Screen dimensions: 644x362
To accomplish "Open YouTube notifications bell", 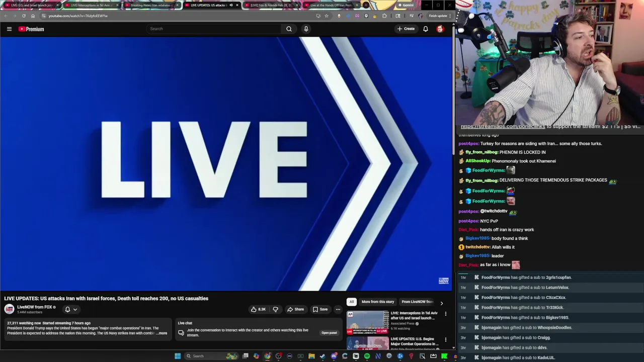I will pyautogui.click(x=426, y=29).
